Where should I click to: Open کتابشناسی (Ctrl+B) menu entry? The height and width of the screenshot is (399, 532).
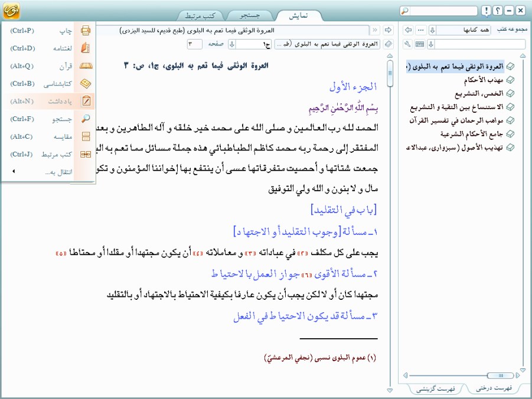(48, 83)
